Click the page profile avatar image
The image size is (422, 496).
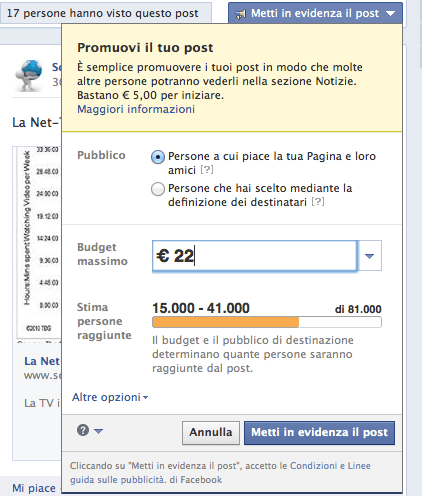click(x=29, y=75)
